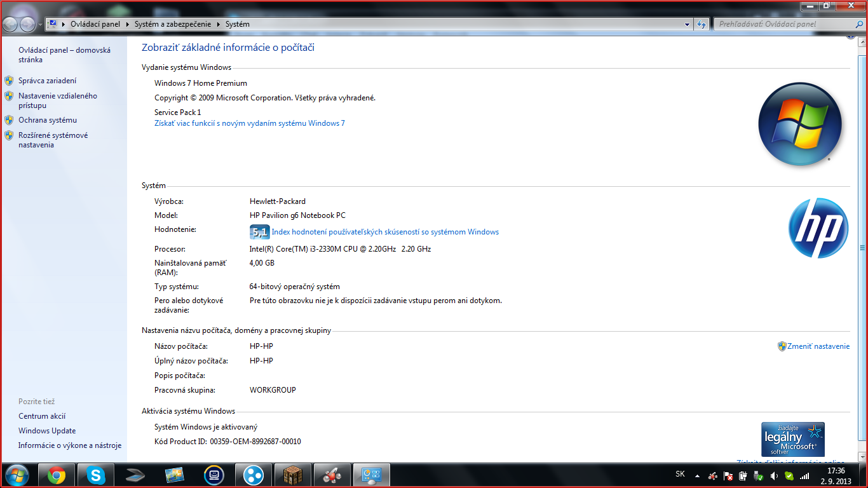
Task: Open the Windows Start menu orb
Action: pyautogui.click(x=16, y=475)
